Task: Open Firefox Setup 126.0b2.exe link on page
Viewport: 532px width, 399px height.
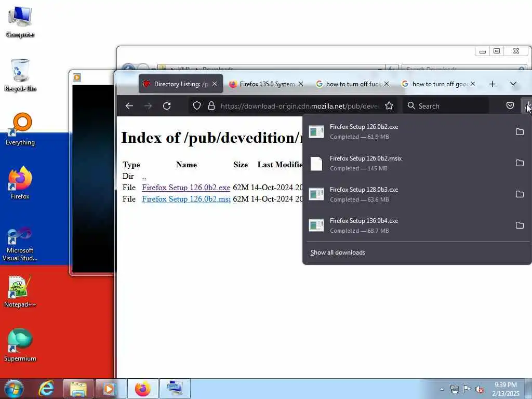Action: pos(186,188)
